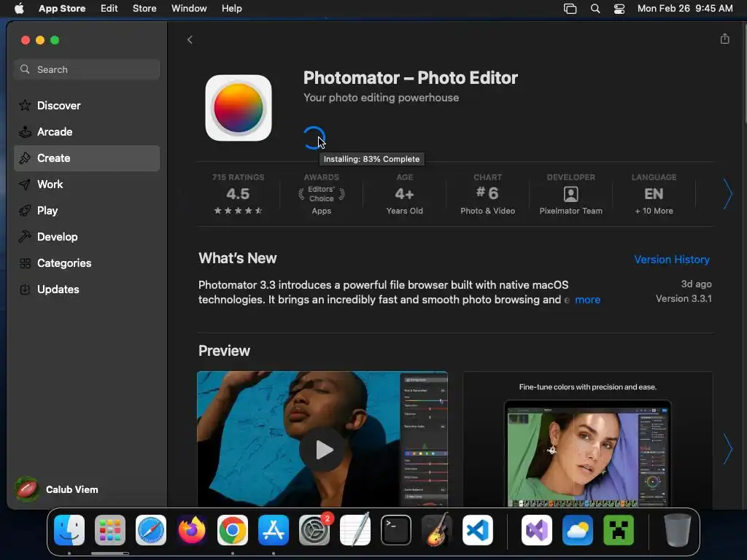747x560 pixels.
Task: Open the Edit menu
Action: [x=109, y=9]
